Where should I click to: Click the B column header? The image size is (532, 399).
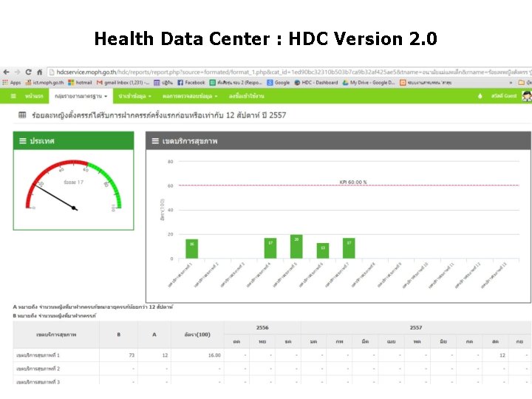coord(119,335)
